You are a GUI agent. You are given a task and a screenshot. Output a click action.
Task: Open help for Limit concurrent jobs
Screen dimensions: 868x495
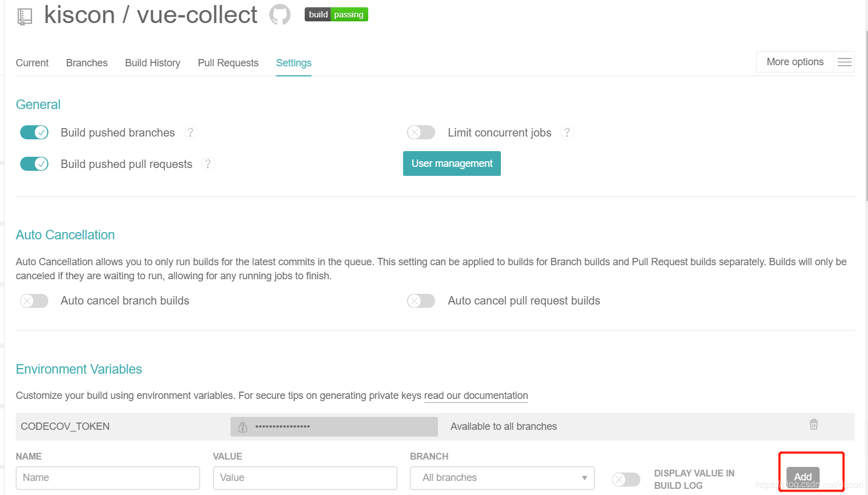click(x=567, y=133)
